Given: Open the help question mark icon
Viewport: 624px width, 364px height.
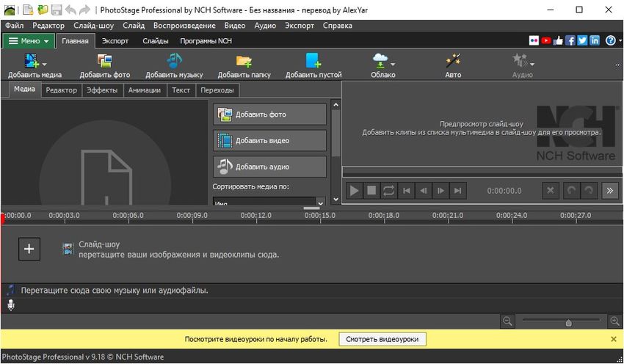Looking at the screenshot, I should coord(611,40).
